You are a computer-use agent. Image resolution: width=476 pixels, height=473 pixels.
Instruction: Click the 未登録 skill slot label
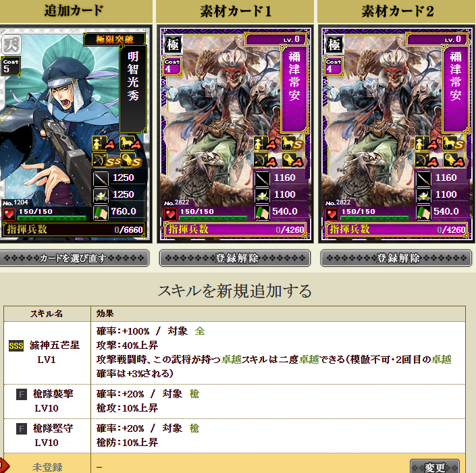pos(47,467)
